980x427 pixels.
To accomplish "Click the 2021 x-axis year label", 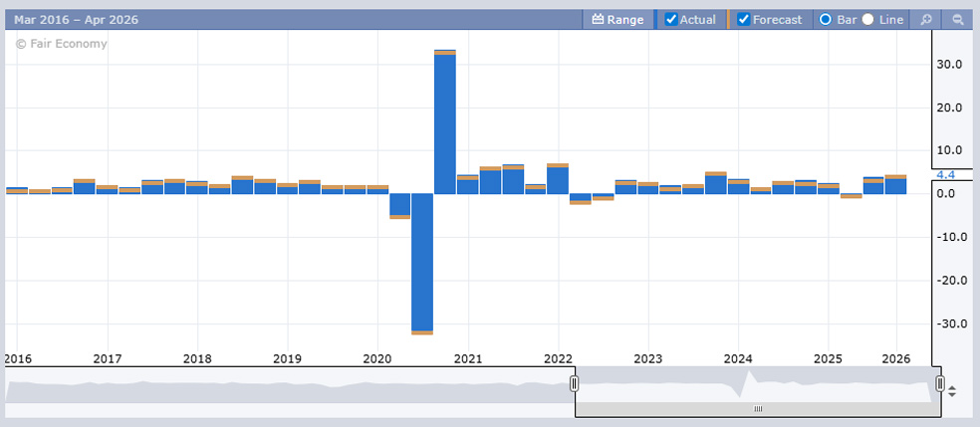I will [x=467, y=359].
